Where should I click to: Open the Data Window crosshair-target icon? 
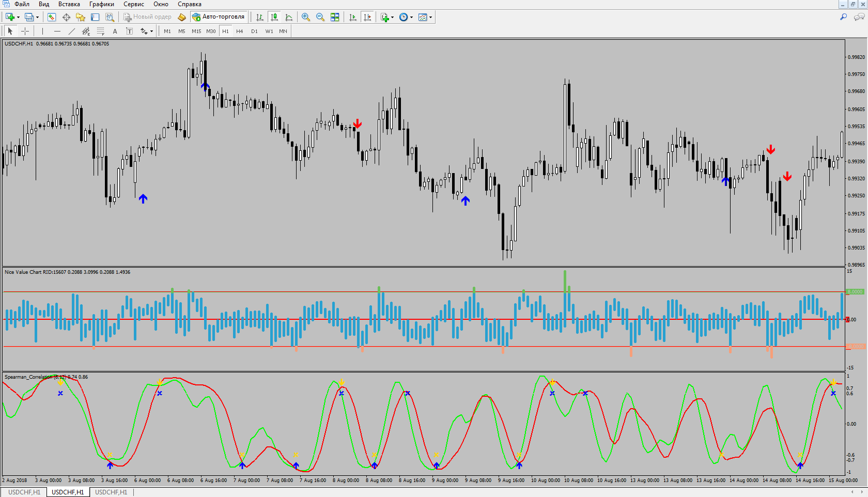pos(66,17)
